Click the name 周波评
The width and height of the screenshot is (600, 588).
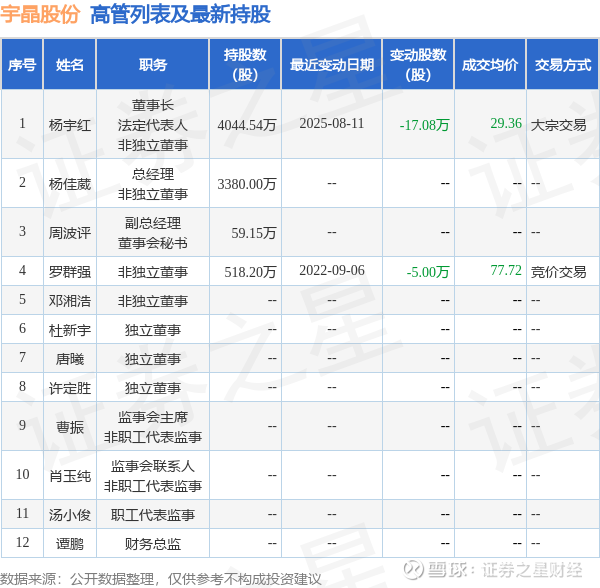pos(70,233)
